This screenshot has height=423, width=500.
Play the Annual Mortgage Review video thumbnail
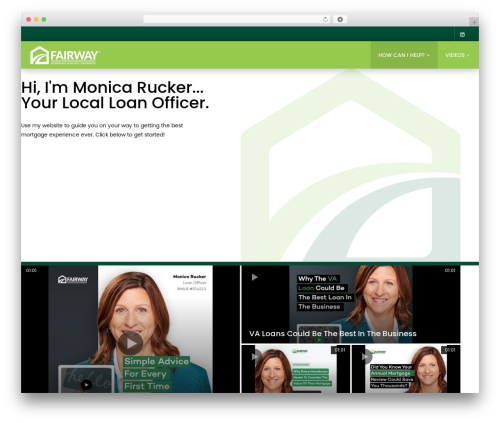366,356
